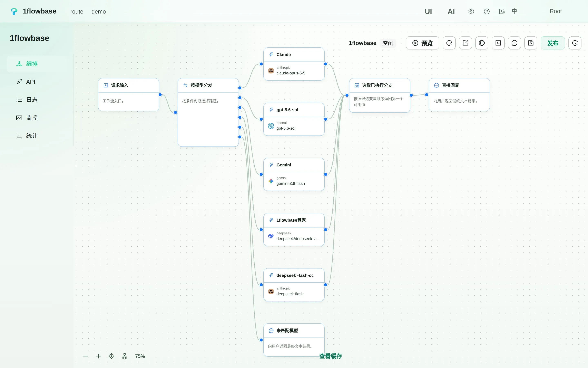Open the 监控 monitoring sidebar item
Viewport: 588px width, 368px height.
pos(37,118)
